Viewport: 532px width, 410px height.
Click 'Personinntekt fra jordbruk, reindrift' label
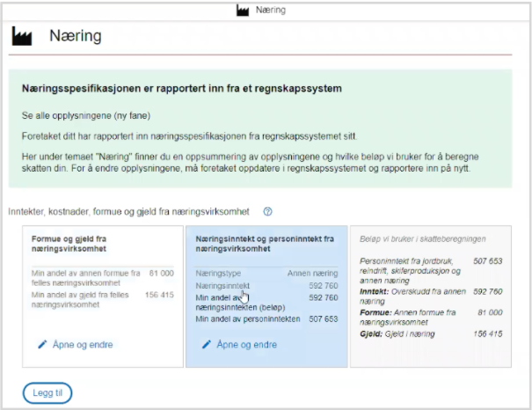point(410,271)
